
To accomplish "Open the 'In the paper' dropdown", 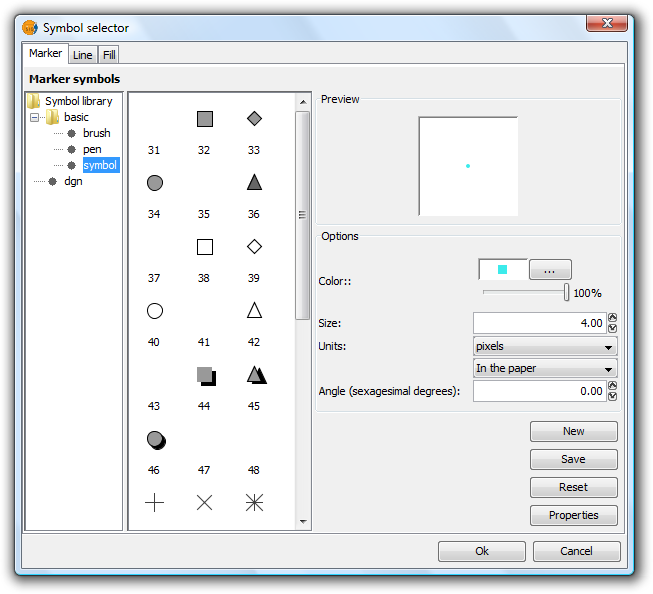I will point(545,368).
